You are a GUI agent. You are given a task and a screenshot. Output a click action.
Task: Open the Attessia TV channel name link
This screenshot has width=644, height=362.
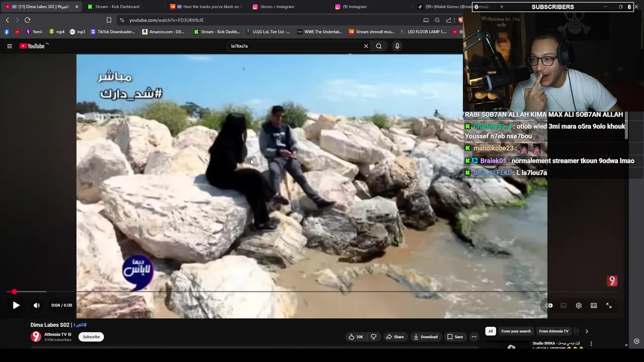coord(55,334)
